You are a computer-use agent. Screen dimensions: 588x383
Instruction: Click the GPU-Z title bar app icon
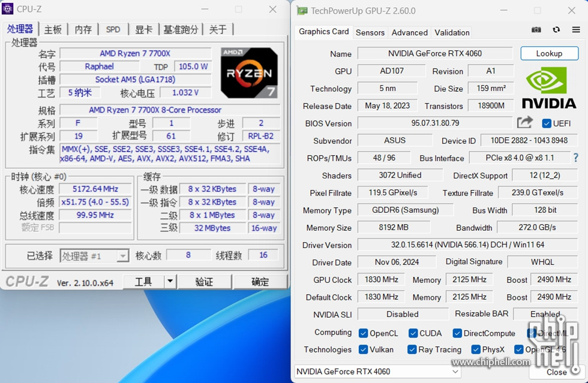coord(302,11)
